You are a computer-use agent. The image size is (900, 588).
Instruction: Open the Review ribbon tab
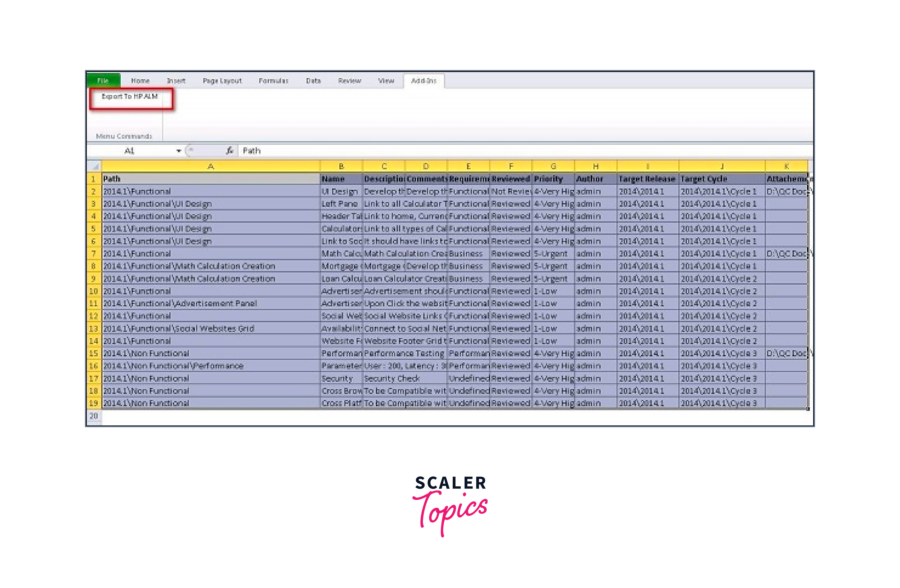tap(349, 80)
